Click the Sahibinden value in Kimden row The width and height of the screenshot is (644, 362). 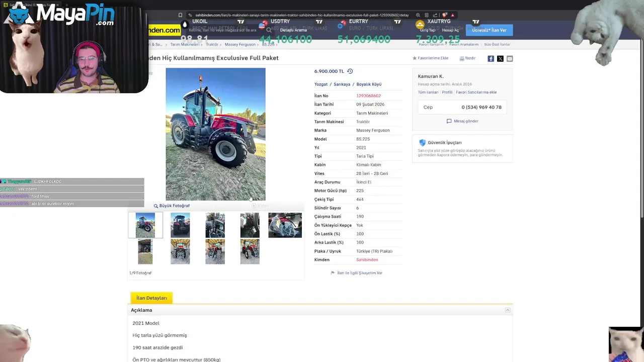(x=367, y=260)
